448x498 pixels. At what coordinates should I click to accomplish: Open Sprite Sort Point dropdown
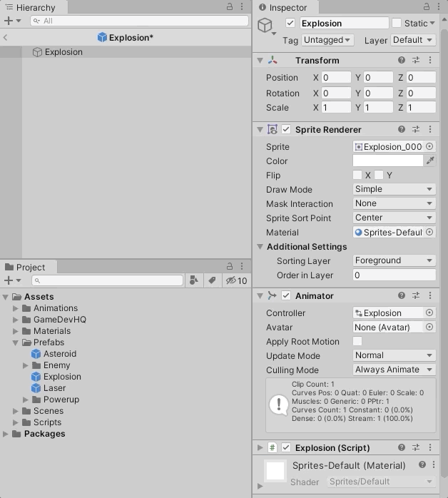click(x=394, y=218)
